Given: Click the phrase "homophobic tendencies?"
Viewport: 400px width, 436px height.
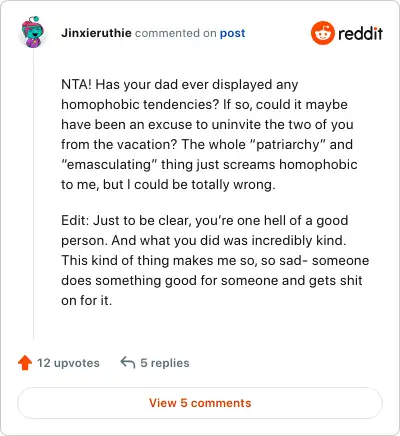Looking at the screenshot, I should [140, 105].
